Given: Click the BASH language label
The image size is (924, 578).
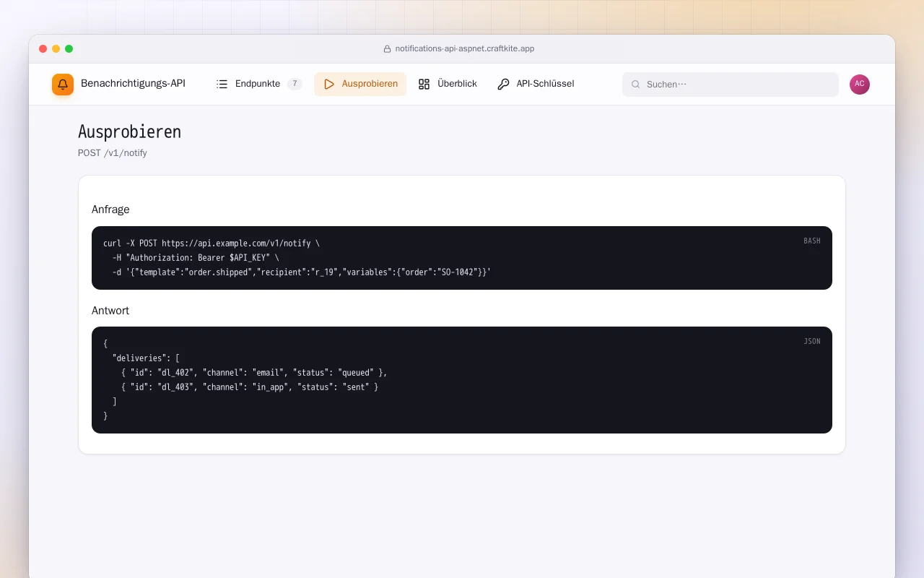Looking at the screenshot, I should (x=812, y=241).
